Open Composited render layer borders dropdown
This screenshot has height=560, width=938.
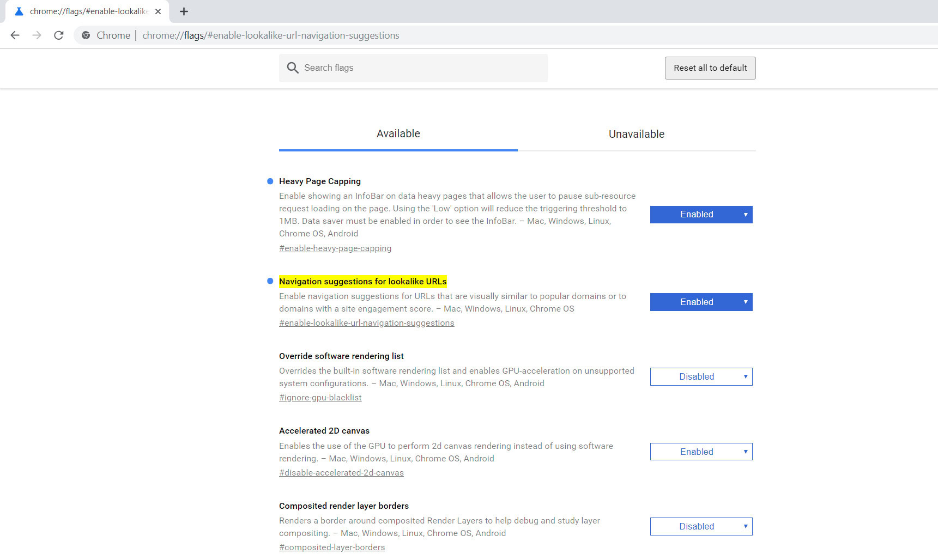(701, 527)
